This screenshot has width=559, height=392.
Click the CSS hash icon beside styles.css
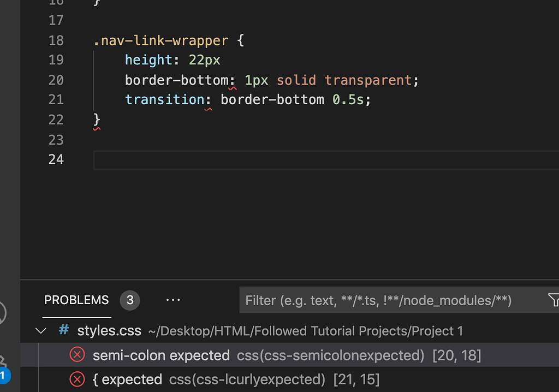(x=63, y=330)
